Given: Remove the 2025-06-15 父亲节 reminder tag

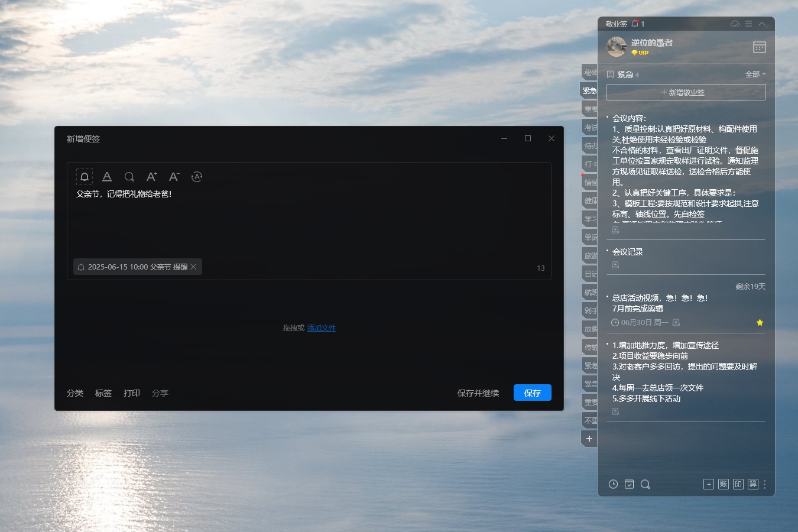Looking at the screenshot, I should pos(193,267).
